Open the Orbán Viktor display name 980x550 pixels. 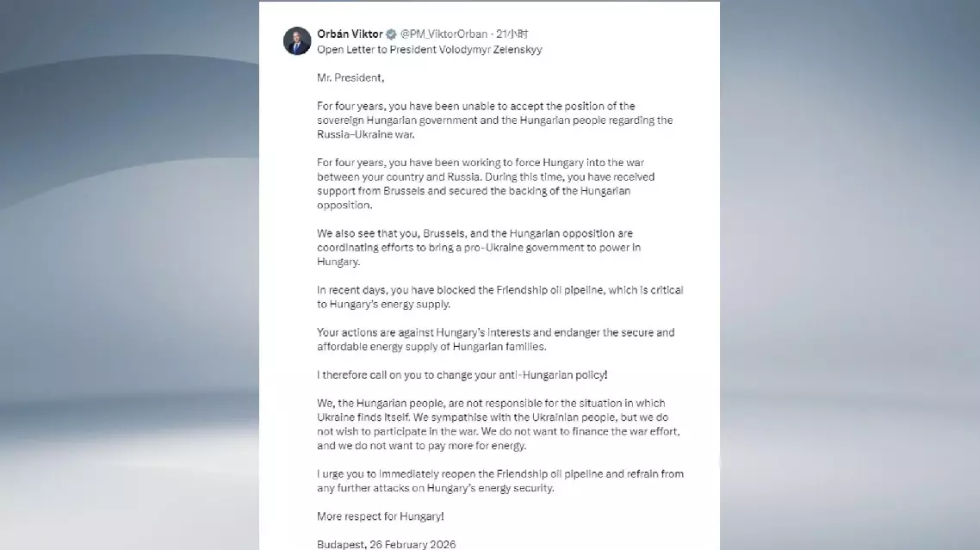350,34
